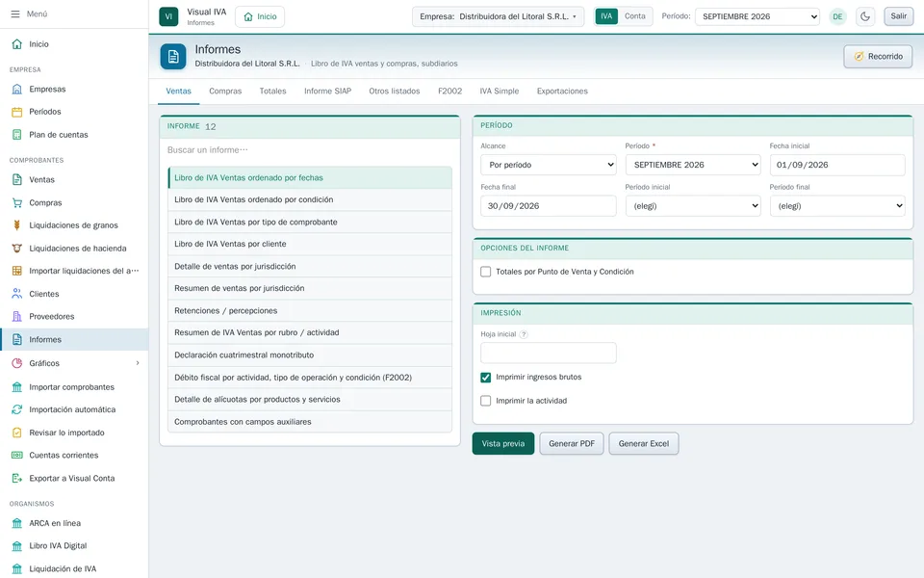Toggle dark mode with moon icon

pos(865,16)
